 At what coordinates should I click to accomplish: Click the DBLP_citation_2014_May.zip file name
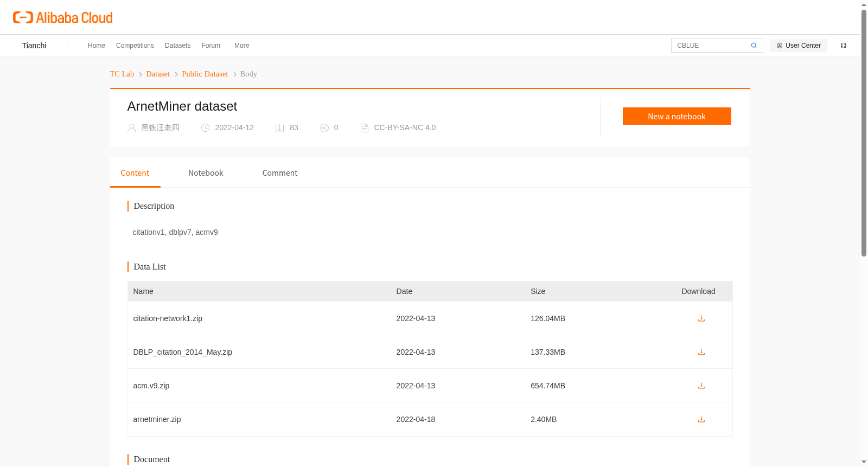183,352
